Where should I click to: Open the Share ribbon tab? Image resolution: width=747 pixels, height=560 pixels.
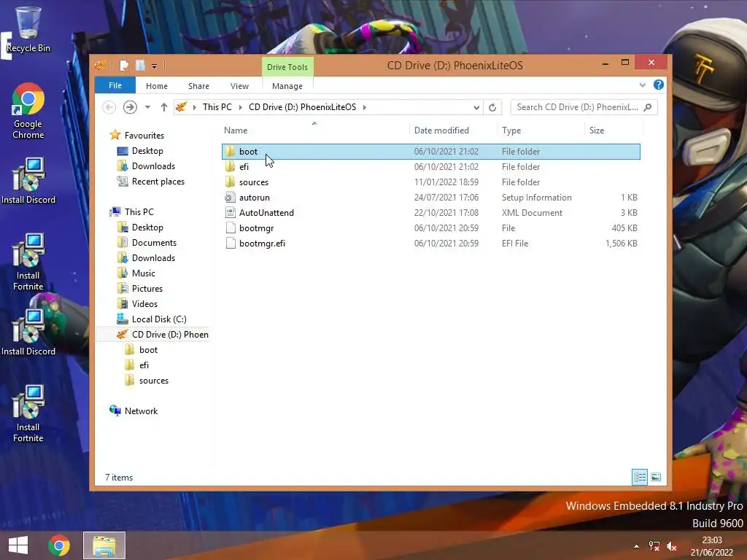(198, 86)
